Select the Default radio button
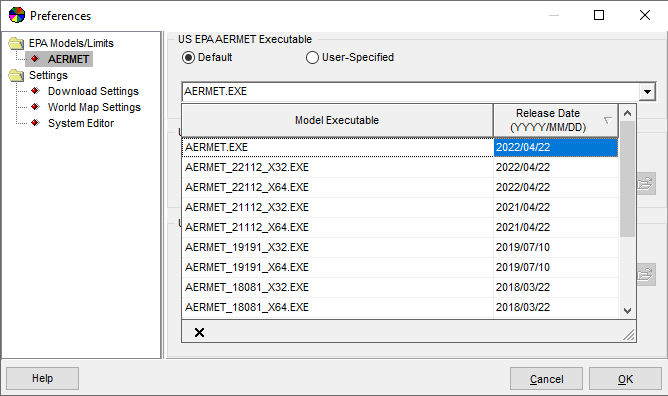The height and width of the screenshot is (396, 668). 188,57
